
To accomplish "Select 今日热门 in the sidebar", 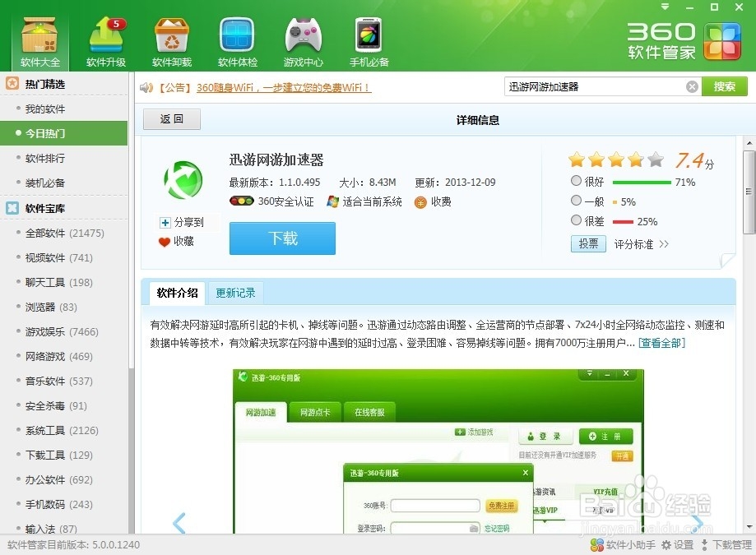I will (63, 133).
